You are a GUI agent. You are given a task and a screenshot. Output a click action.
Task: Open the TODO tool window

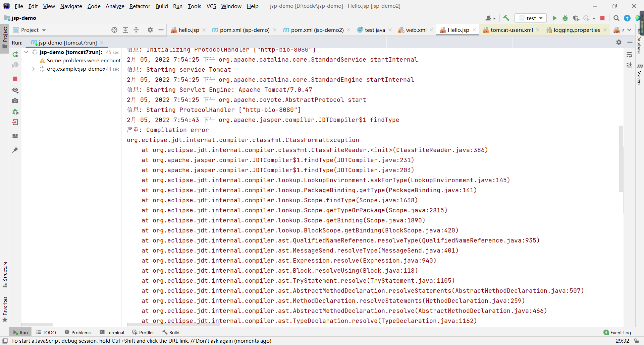[x=46, y=332]
